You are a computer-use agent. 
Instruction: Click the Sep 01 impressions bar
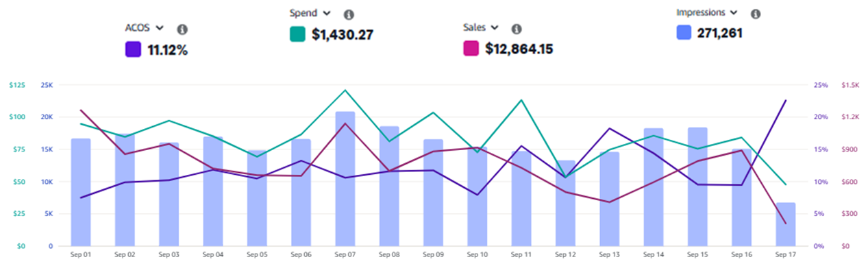(x=81, y=192)
